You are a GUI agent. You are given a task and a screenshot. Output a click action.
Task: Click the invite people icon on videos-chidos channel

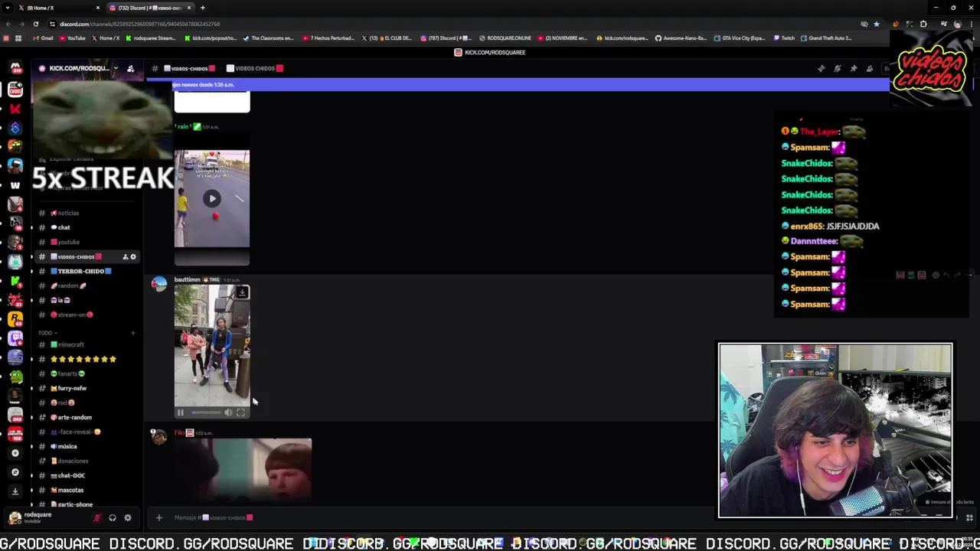[x=125, y=257]
